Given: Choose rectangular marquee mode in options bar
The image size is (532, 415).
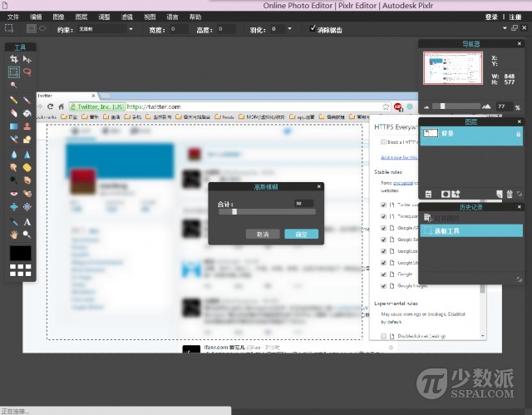Looking at the screenshot, I should click(32, 29).
